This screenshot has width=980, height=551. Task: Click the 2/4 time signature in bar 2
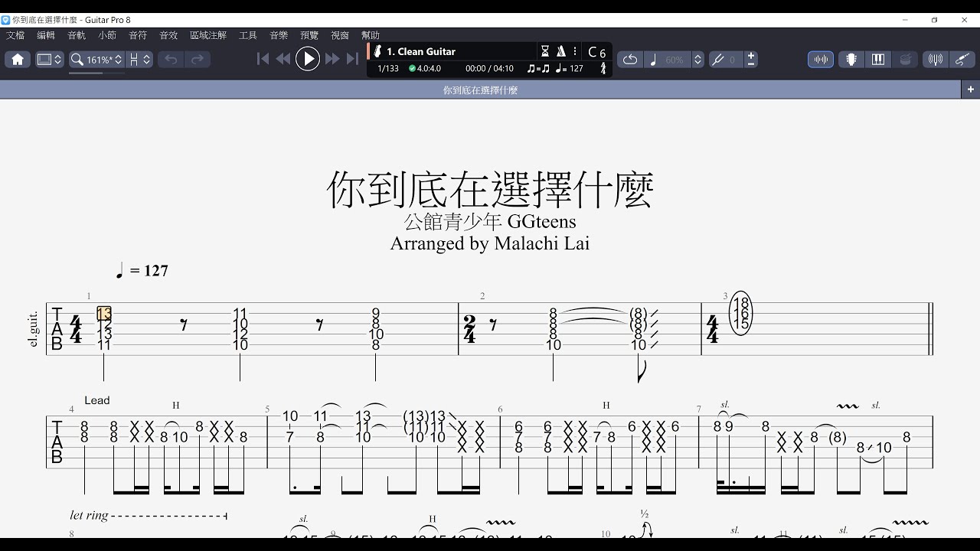[x=470, y=329]
